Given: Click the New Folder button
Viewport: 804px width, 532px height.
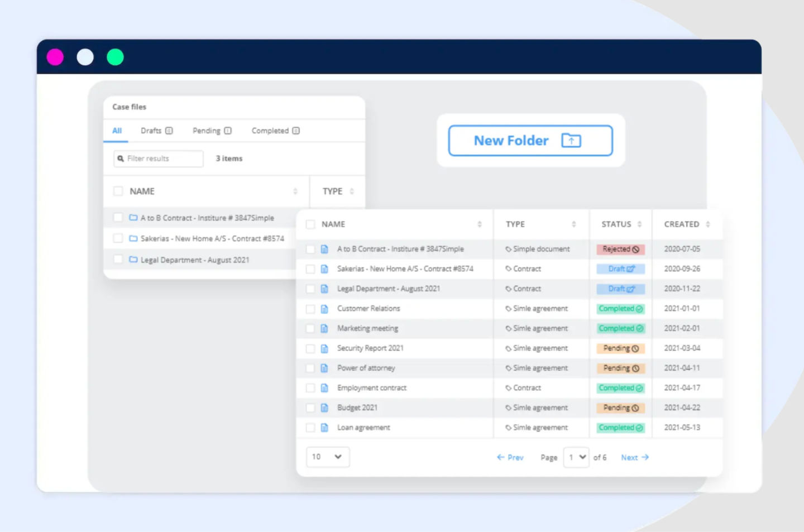Looking at the screenshot, I should pos(530,141).
